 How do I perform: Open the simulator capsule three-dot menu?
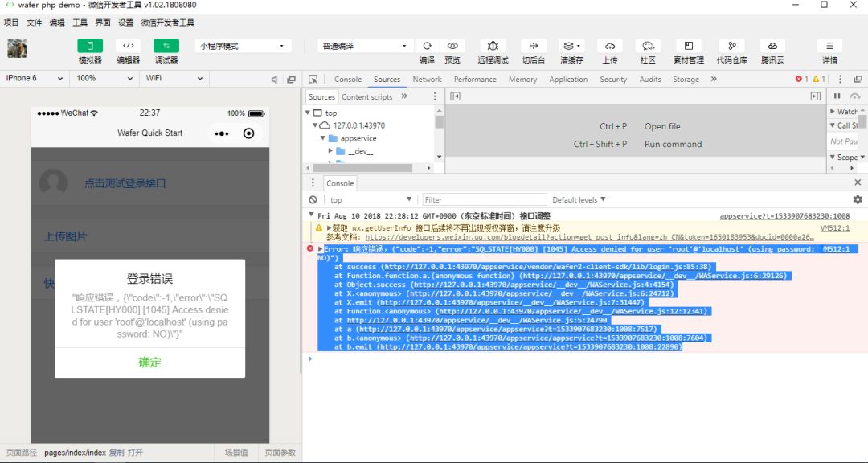[x=222, y=133]
